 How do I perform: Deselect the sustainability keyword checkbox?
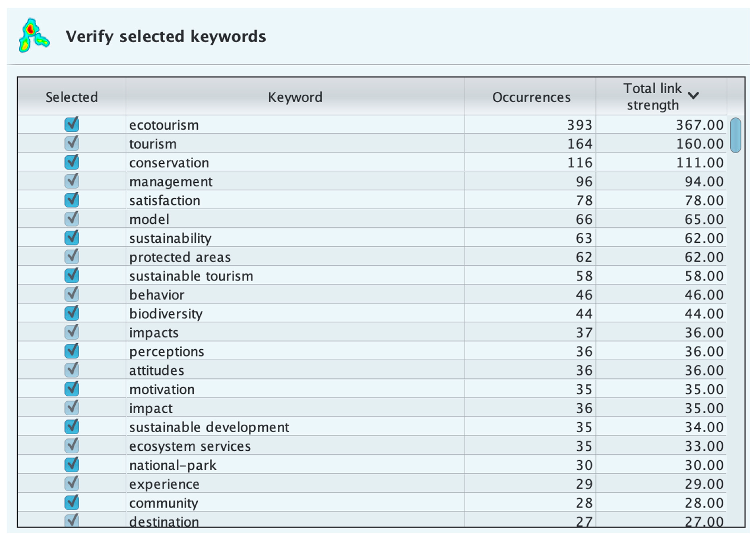72,238
